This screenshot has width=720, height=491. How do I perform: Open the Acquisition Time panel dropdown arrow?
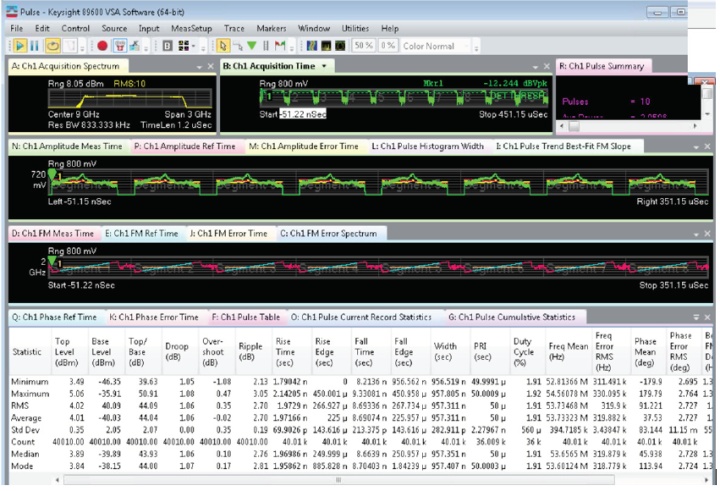535,67
